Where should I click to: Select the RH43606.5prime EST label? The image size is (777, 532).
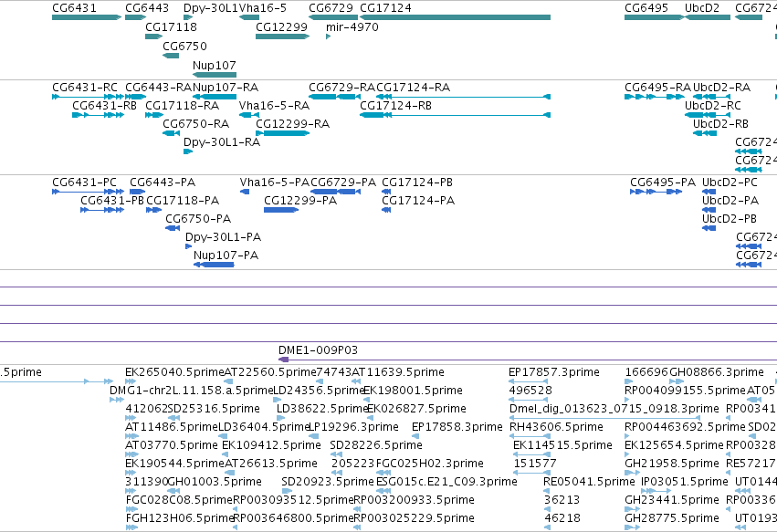point(556,427)
